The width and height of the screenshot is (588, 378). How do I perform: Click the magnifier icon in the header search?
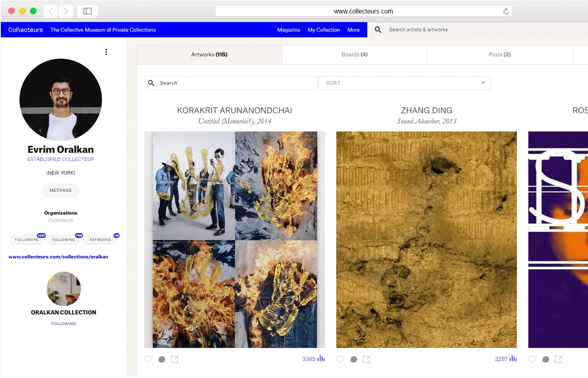click(378, 30)
